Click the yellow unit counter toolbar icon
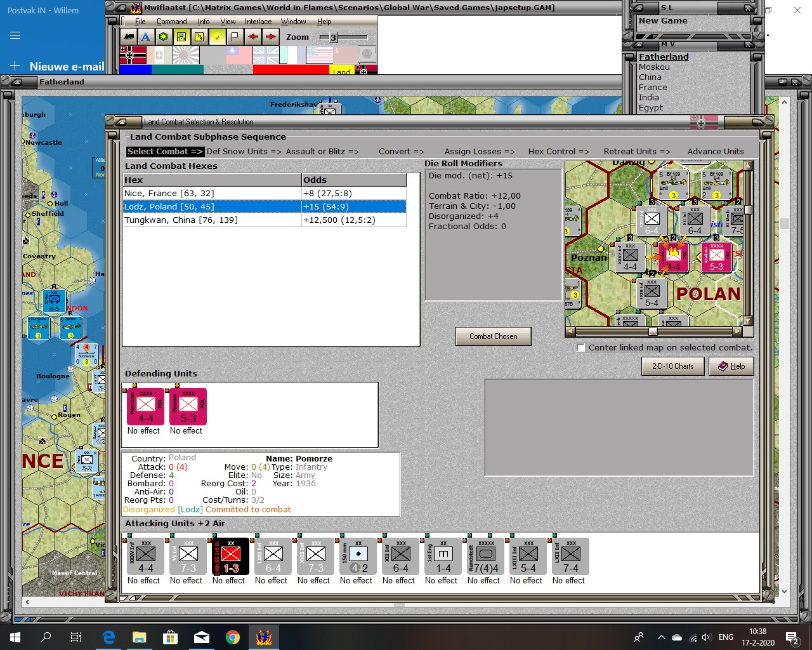812x650 pixels. (x=181, y=37)
